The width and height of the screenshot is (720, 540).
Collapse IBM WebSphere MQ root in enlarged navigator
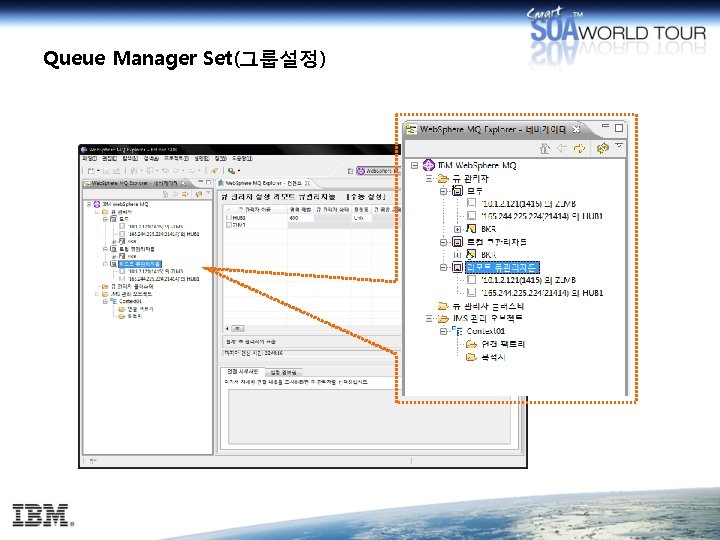[x=415, y=165]
